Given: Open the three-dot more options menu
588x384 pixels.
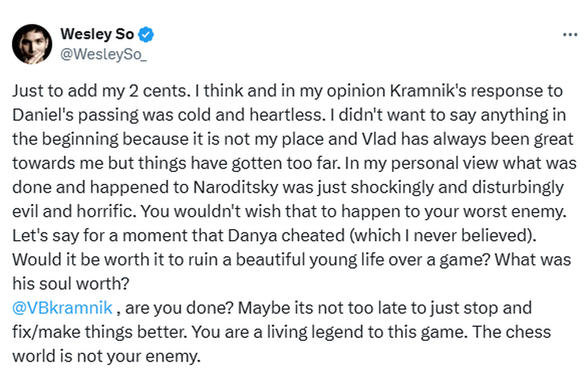Looking at the screenshot, I should pos(569,35).
